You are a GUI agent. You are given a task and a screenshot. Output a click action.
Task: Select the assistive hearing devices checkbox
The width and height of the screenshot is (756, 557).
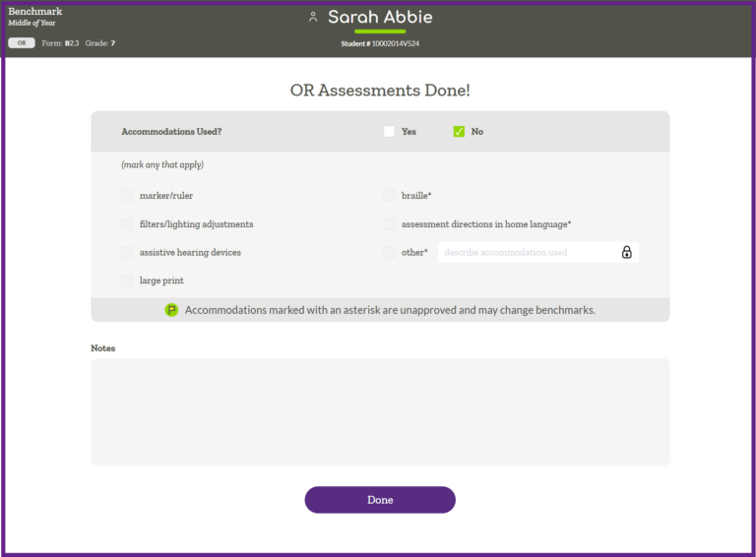[x=128, y=253]
